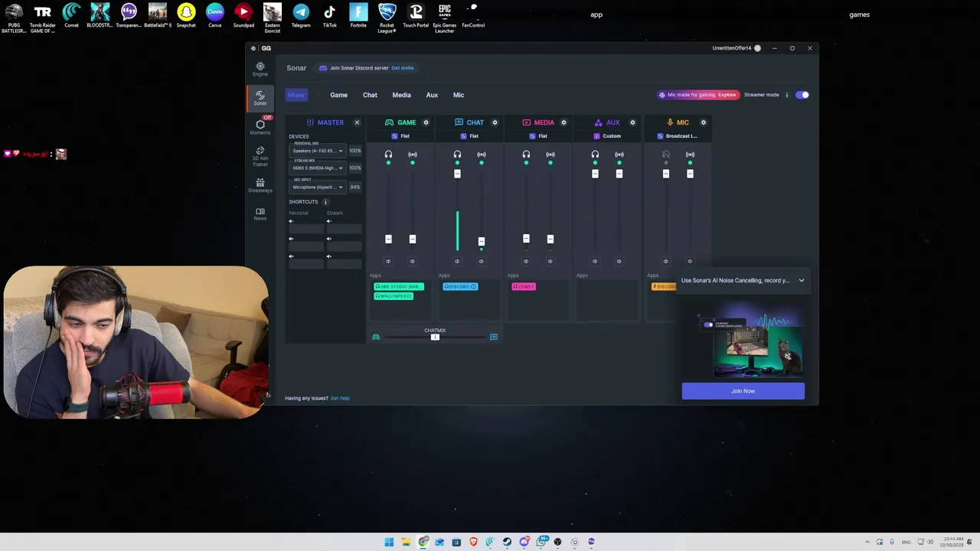The width and height of the screenshot is (980, 551).
Task: Open MEDIA Flat preset selector
Action: pyautogui.click(x=538, y=136)
